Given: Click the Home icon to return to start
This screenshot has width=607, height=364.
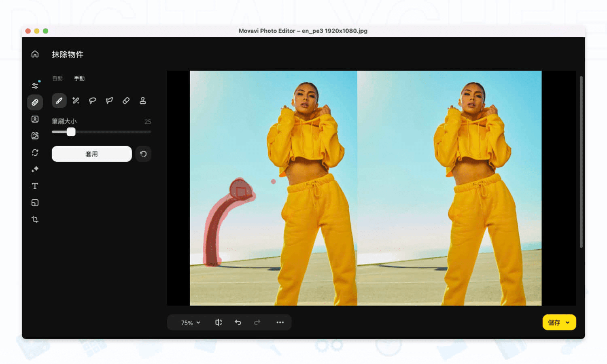Looking at the screenshot, I should [35, 54].
